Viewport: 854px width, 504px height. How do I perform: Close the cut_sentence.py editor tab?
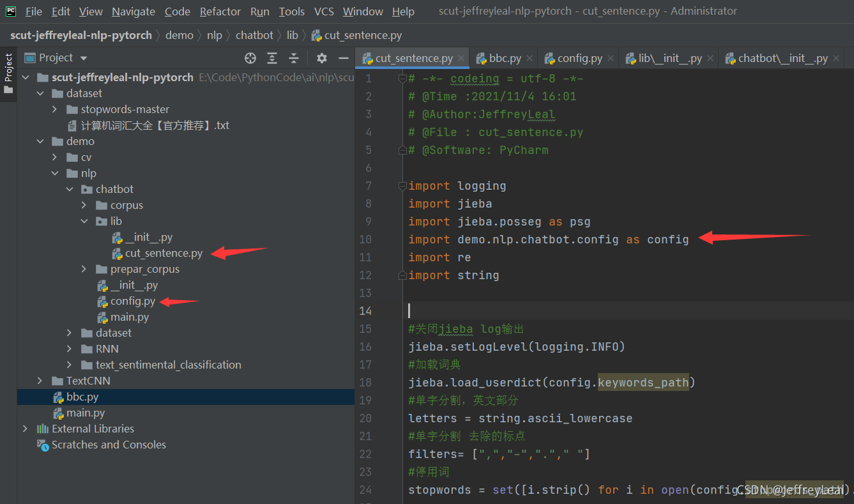pos(462,58)
